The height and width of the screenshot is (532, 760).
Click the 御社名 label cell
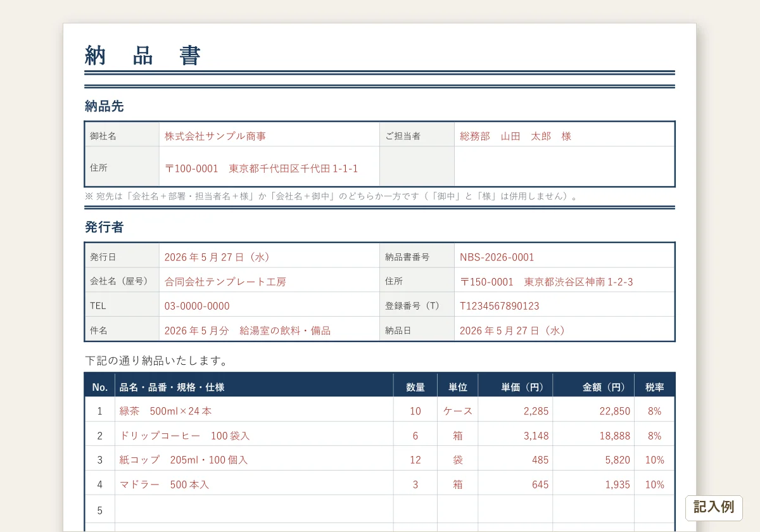click(122, 136)
